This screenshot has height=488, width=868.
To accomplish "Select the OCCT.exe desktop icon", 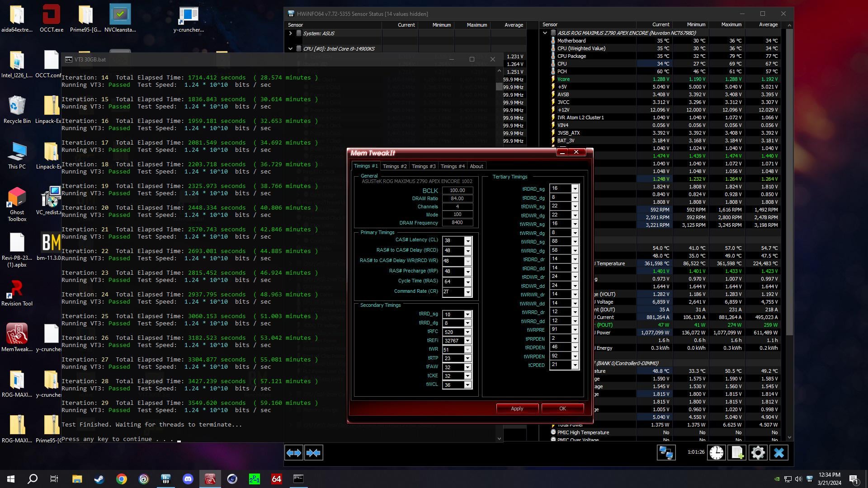I will (x=52, y=19).
